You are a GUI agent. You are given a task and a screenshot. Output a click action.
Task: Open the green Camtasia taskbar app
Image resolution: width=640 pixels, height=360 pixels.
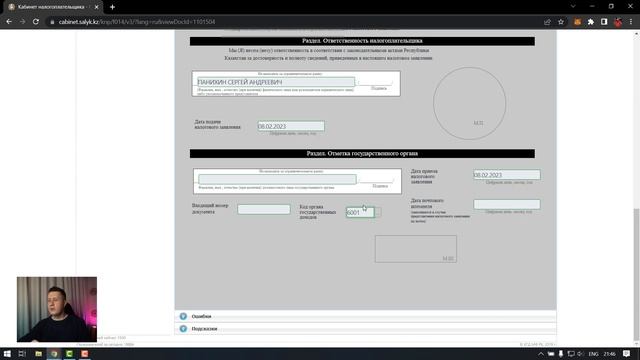click(x=69, y=353)
